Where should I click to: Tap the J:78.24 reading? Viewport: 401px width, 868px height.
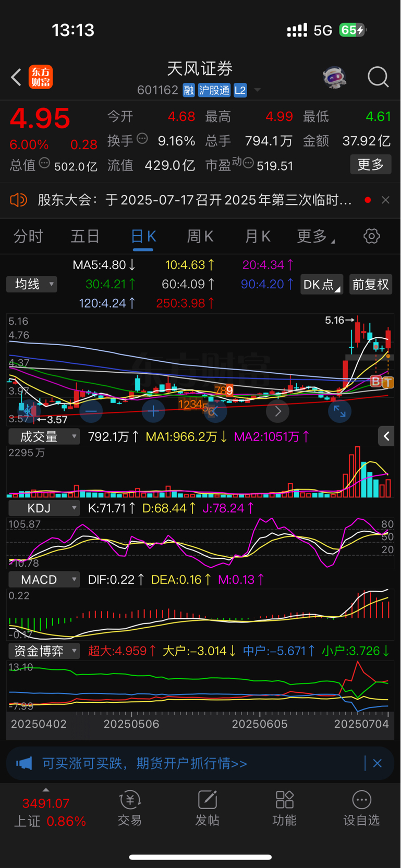(x=228, y=508)
